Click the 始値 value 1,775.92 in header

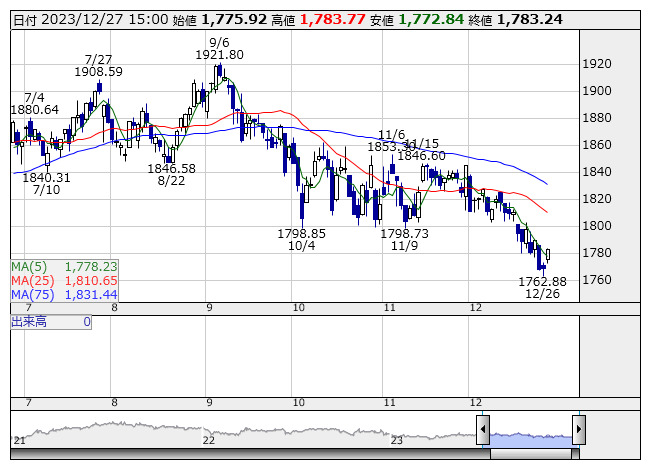[234, 20]
